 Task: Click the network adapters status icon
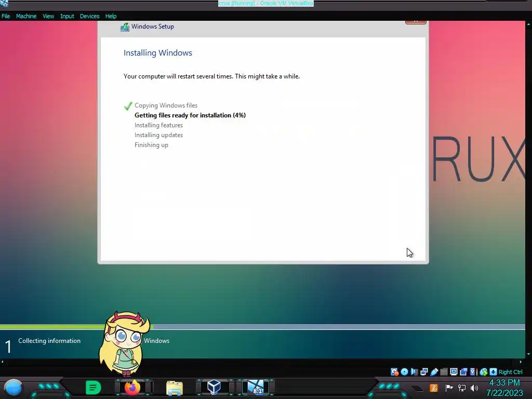[424, 372]
